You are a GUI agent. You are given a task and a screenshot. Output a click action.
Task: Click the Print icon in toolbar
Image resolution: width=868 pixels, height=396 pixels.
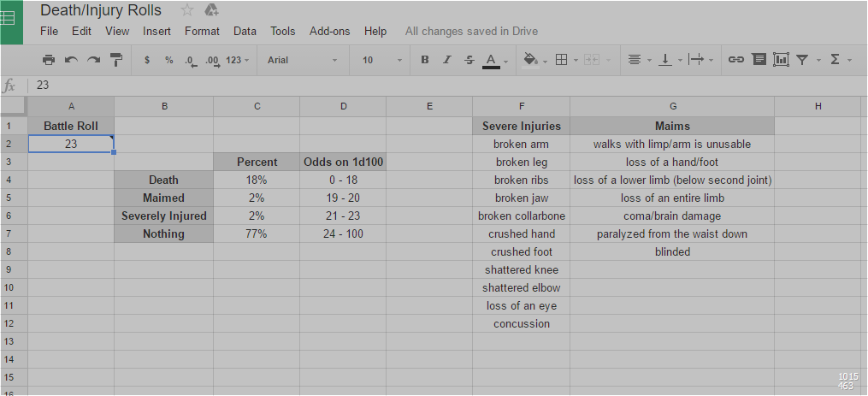[49, 60]
